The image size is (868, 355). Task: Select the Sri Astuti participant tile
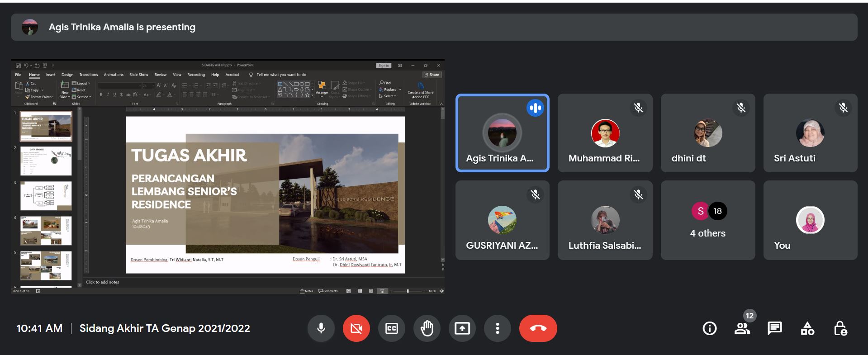coord(810,133)
